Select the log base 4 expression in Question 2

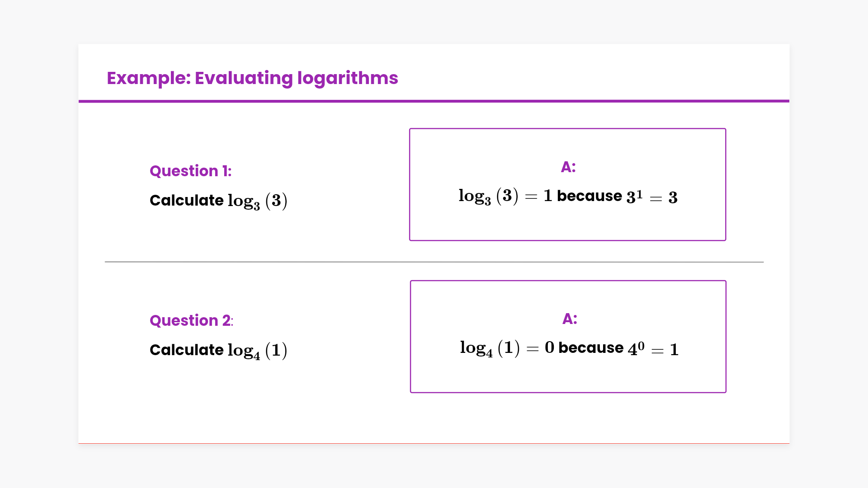click(257, 351)
